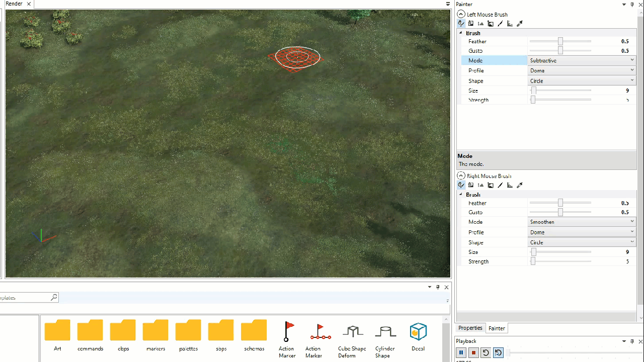Screen dimensions: 644x362
Task: Open the Painter panel options dropdown arrow
Action: tap(624, 5)
